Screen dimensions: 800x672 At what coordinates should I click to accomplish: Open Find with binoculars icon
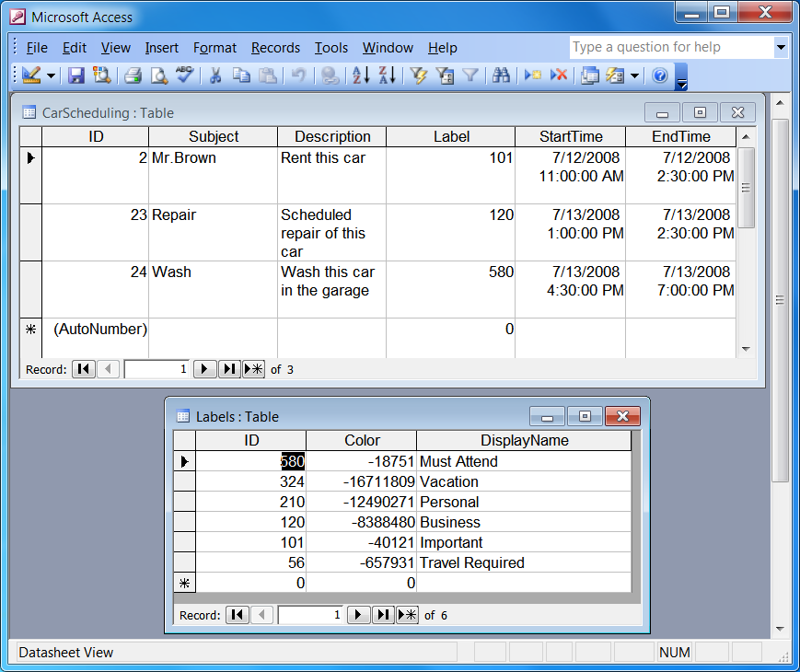(x=501, y=75)
